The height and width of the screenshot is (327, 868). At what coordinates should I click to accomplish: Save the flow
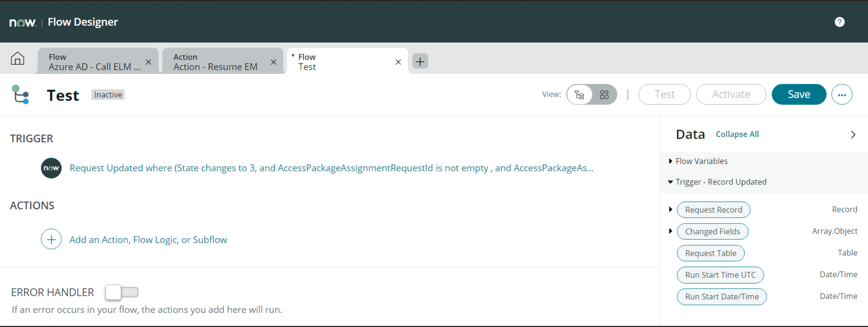[x=799, y=94]
